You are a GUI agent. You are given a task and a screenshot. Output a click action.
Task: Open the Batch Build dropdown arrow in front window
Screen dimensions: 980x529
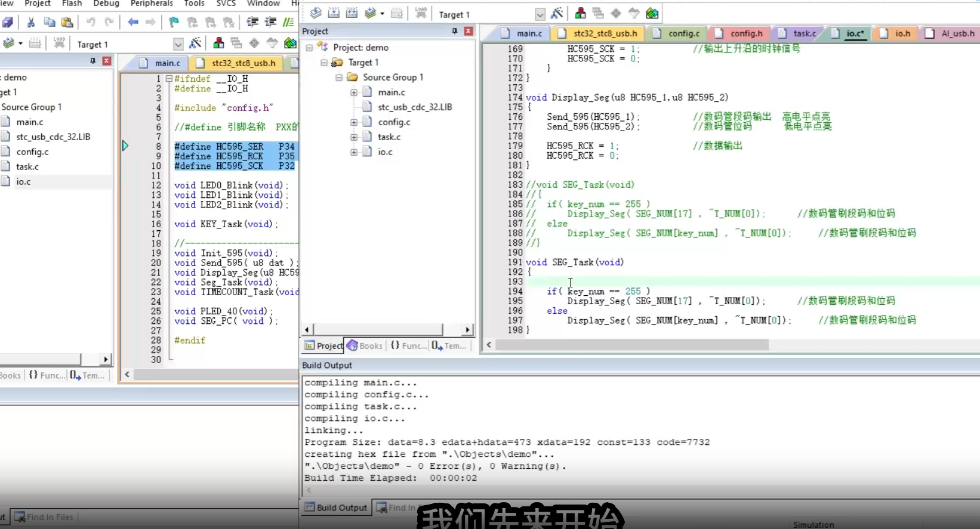[381, 13]
